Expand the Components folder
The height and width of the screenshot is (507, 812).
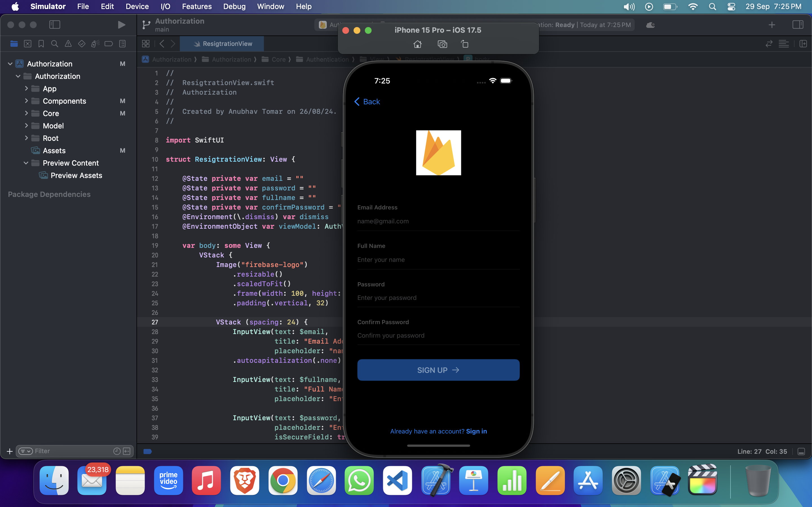26,101
